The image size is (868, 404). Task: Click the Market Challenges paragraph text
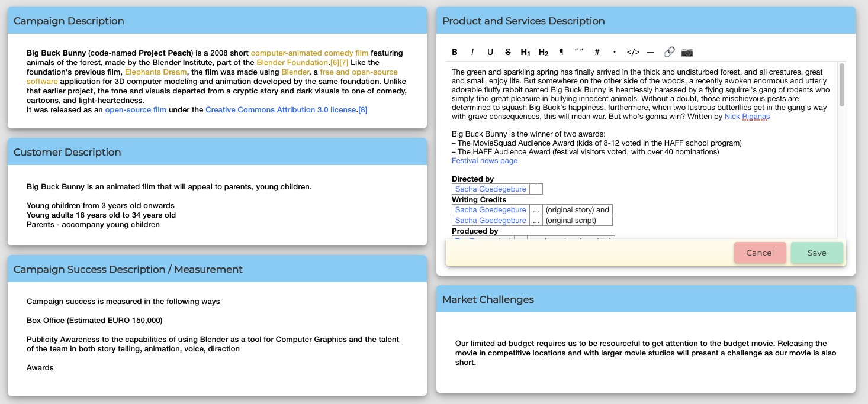tap(646, 353)
